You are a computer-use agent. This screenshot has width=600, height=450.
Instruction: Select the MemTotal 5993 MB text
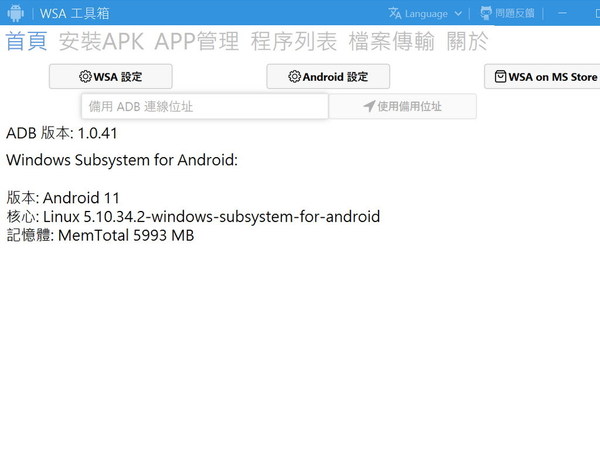(x=126, y=235)
